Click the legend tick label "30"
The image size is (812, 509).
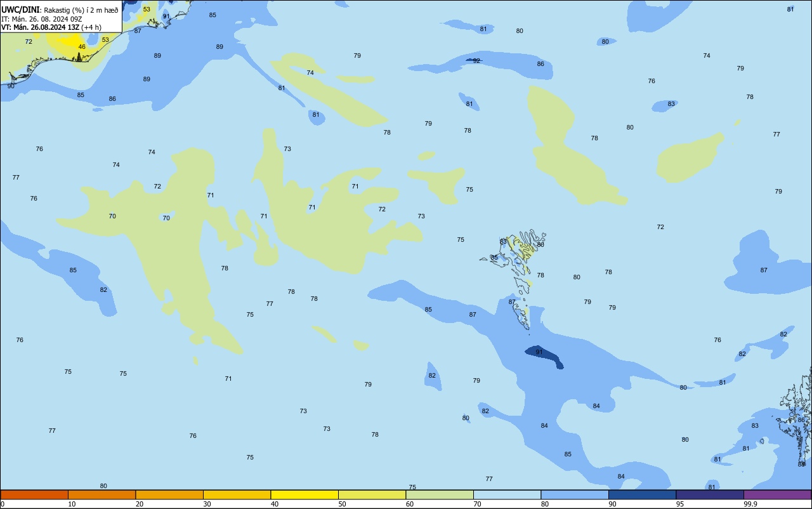207,504
